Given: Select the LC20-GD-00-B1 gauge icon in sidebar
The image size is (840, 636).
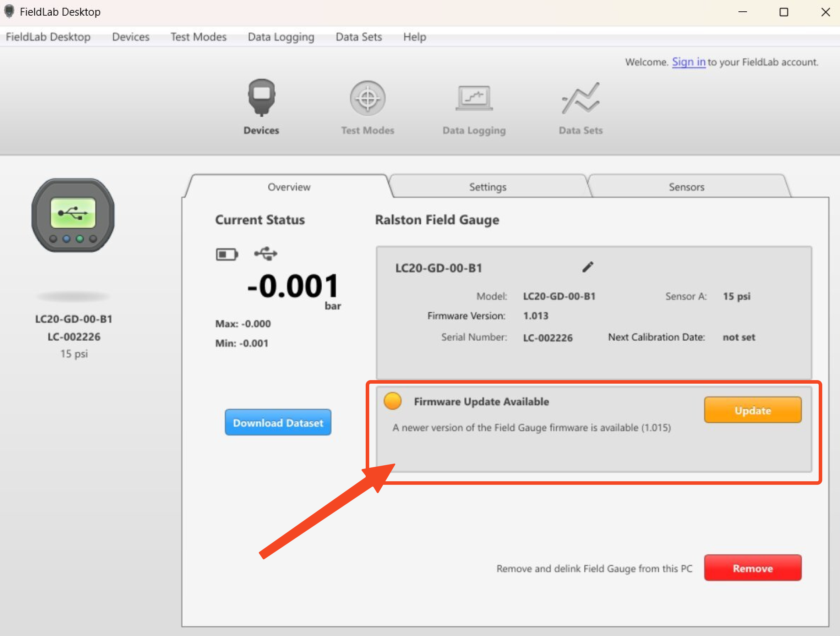Looking at the screenshot, I should (73, 215).
